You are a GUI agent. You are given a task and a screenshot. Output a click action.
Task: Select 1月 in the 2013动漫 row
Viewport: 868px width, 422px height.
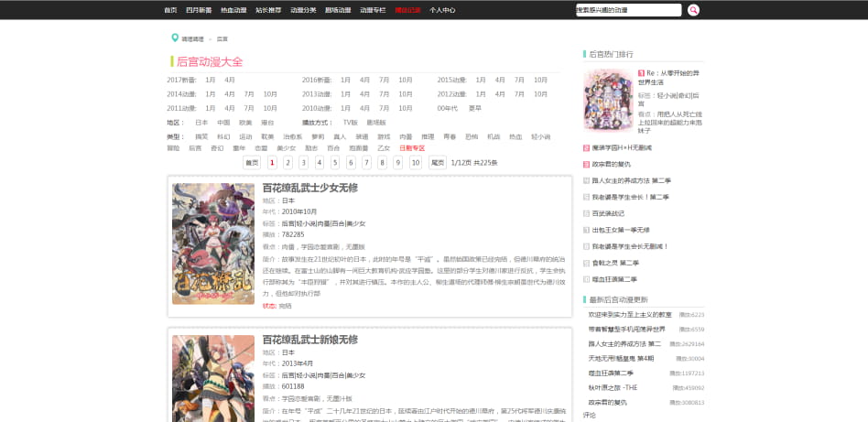coord(345,94)
